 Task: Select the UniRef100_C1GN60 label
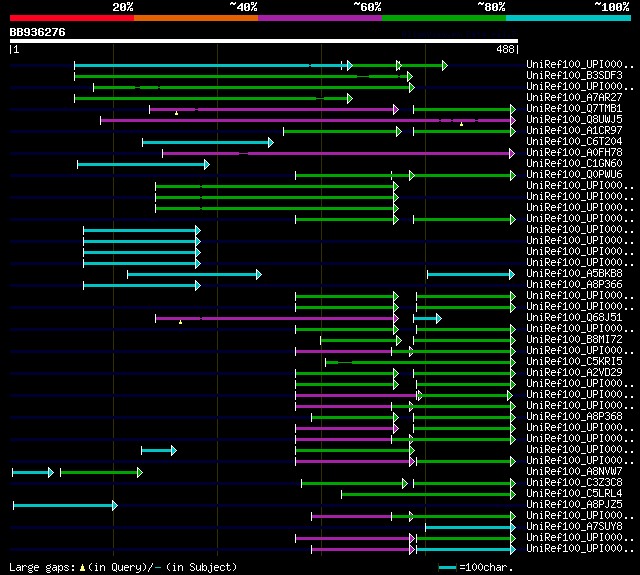574,164
